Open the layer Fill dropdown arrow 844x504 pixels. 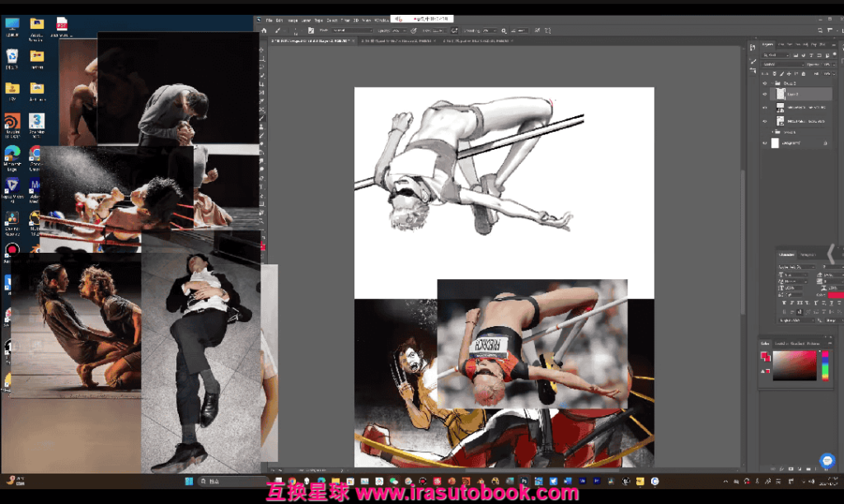(x=834, y=73)
